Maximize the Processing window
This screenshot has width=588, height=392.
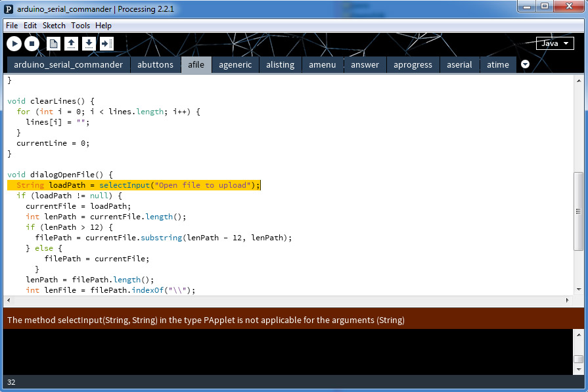point(545,7)
